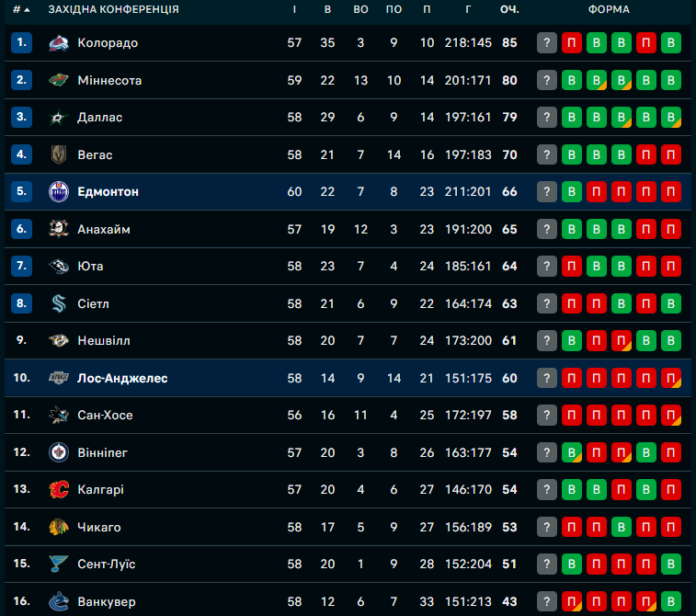Click Вінніпег team name
696x616 pixels.
(103, 452)
